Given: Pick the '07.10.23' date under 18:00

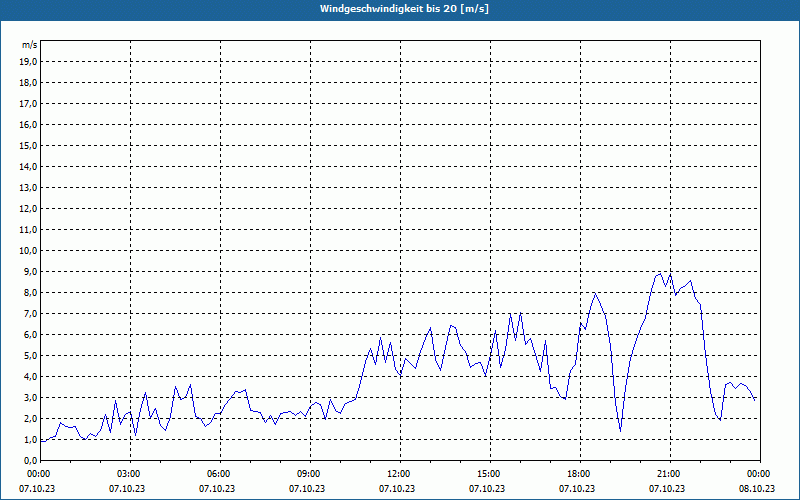Looking at the screenshot, I should tap(577, 488).
